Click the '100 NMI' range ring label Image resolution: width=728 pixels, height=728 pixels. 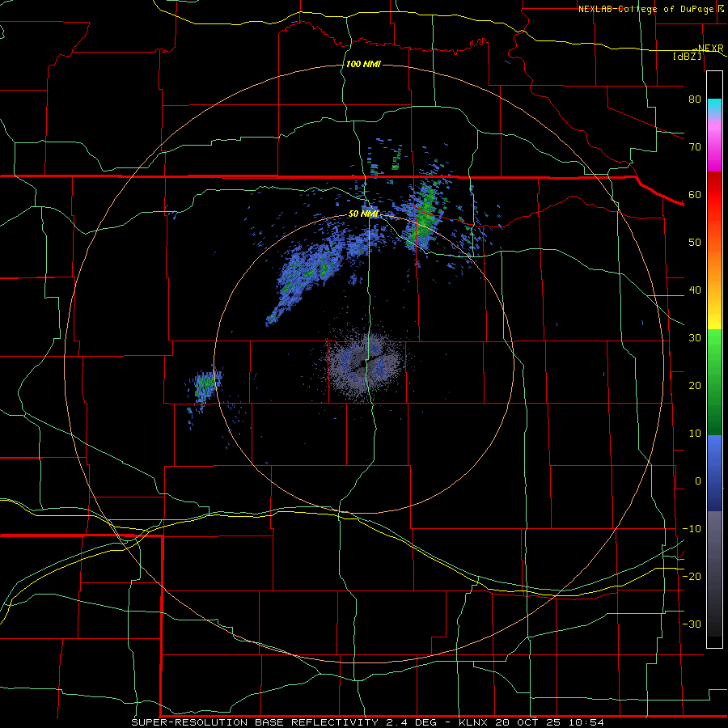(363, 64)
